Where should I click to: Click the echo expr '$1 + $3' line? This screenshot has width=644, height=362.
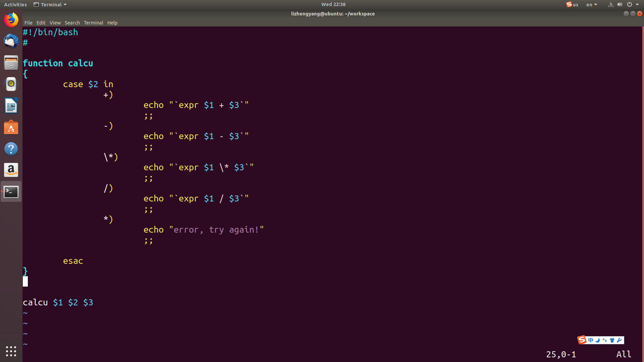pyautogui.click(x=196, y=105)
